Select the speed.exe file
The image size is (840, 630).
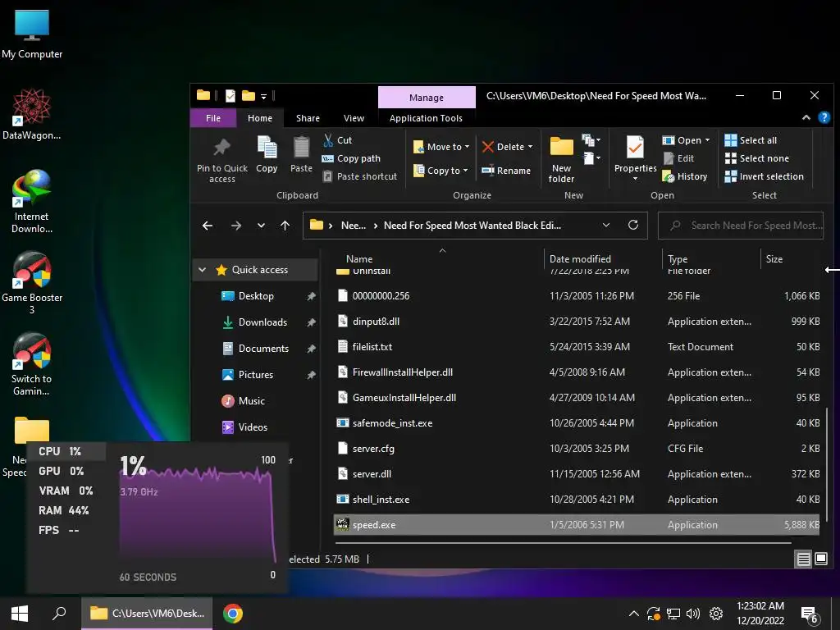[x=577, y=524]
